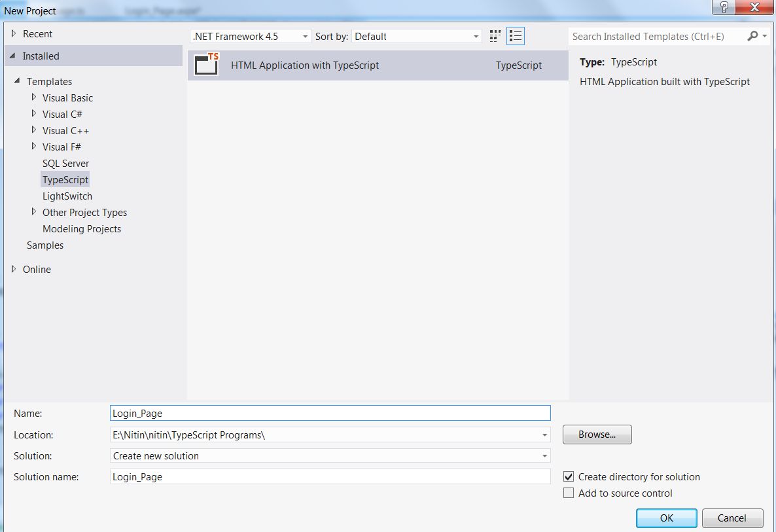Enable Add to source control checkbox
This screenshot has width=776, height=532.
pos(569,493)
